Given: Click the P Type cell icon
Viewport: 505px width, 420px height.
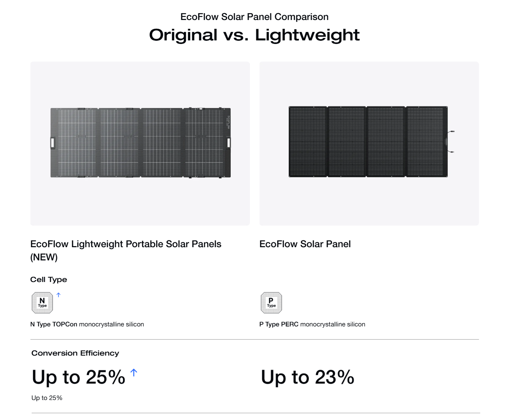Looking at the screenshot, I should 271,303.
